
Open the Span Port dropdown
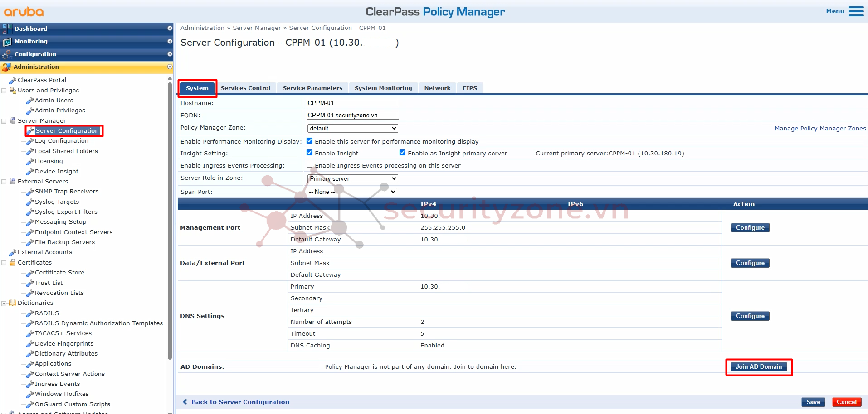[352, 192]
